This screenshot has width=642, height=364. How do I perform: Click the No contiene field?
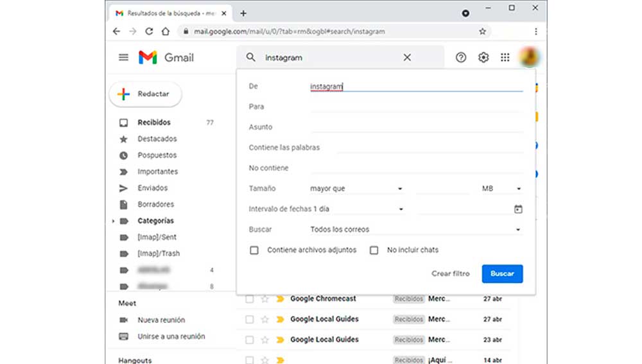point(416,168)
